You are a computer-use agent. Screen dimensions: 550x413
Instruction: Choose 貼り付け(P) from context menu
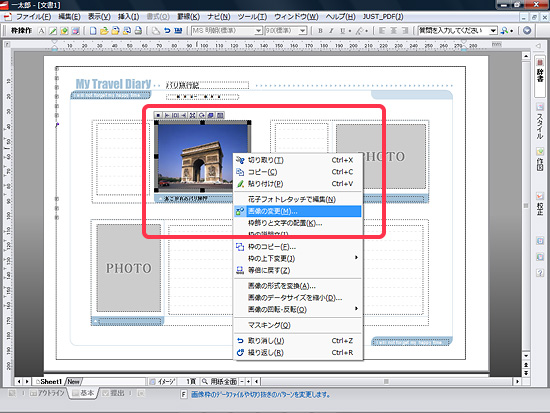click(x=297, y=184)
